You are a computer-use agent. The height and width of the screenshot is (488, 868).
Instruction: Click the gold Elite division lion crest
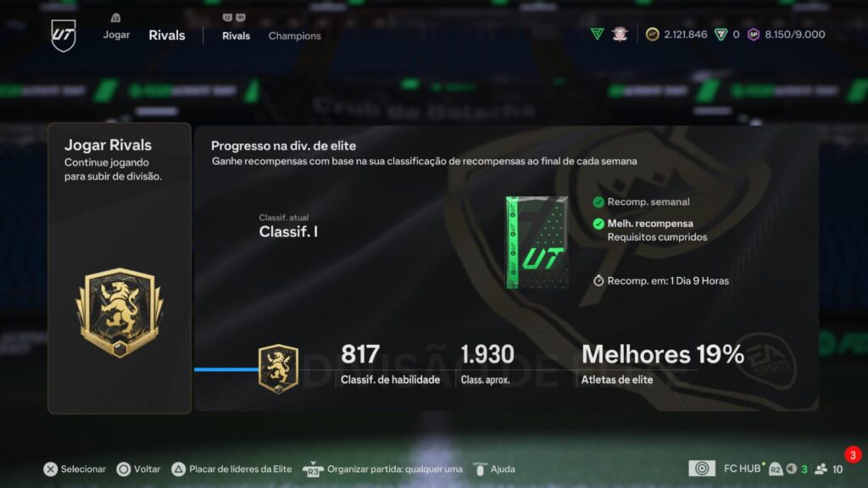coord(120,313)
